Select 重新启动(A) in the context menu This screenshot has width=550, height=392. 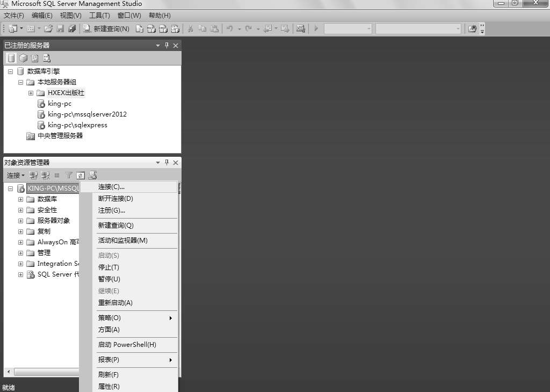point(115,303)
